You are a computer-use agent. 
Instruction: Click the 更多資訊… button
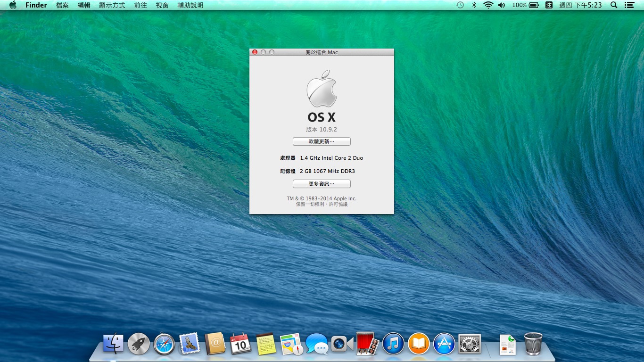tap(322, 184)
